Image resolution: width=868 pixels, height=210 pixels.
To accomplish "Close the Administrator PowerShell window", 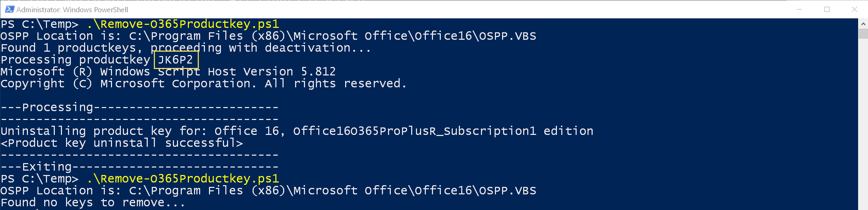I will [x=854, y=10].
